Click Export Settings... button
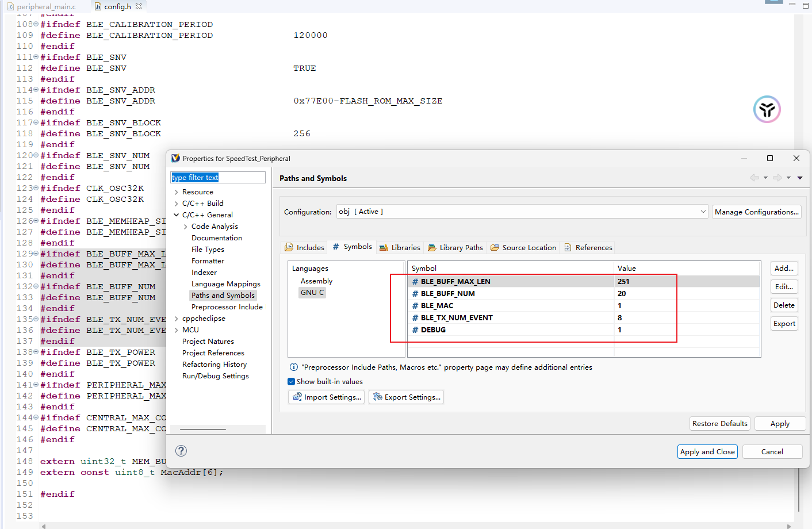The image size is (812, 529). pyautogui.click(x=406, y=397)
